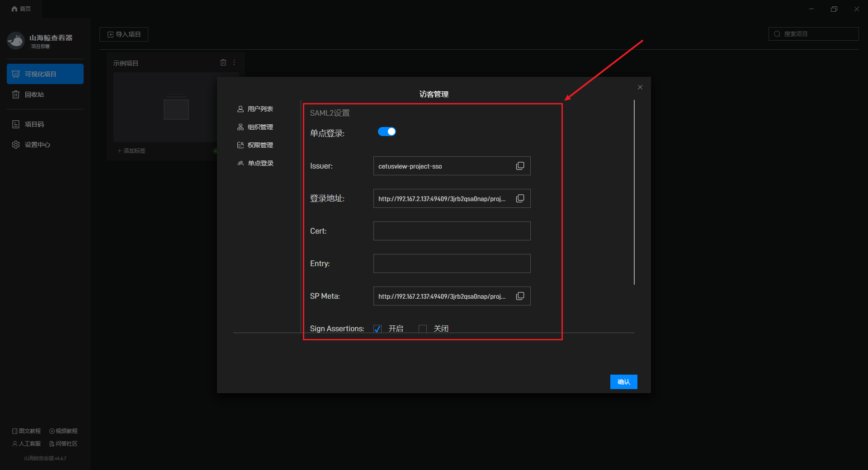Open 设置中心 from the sidebar
Viewport: 868px width, 470px height.
click(37, 145)
